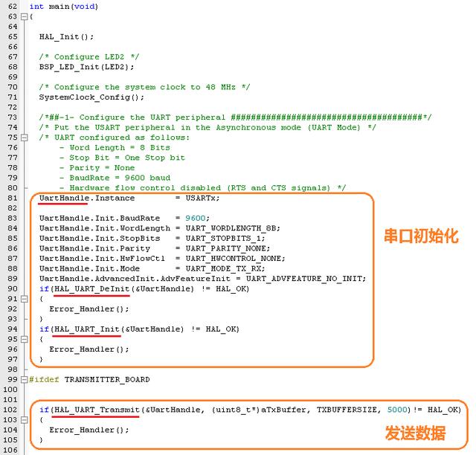Viewport: 476px width, 455px height.
Task: Click 'Error_Handler();' on line 96
Action: click(89, 349)
